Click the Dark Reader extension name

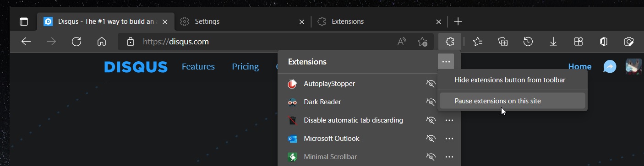(x=322, y=102)
